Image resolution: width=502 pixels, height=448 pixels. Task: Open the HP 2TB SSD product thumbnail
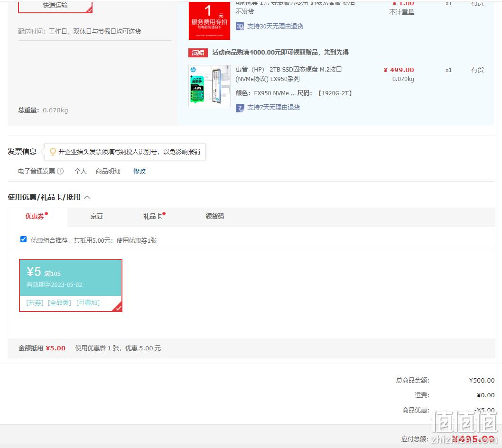[x=209, y=86]
